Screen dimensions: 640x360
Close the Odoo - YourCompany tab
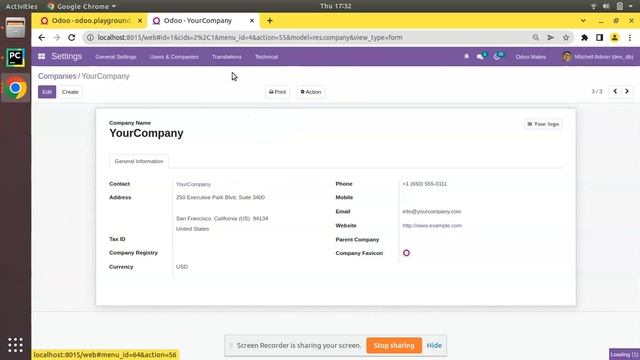pos(252,20)
